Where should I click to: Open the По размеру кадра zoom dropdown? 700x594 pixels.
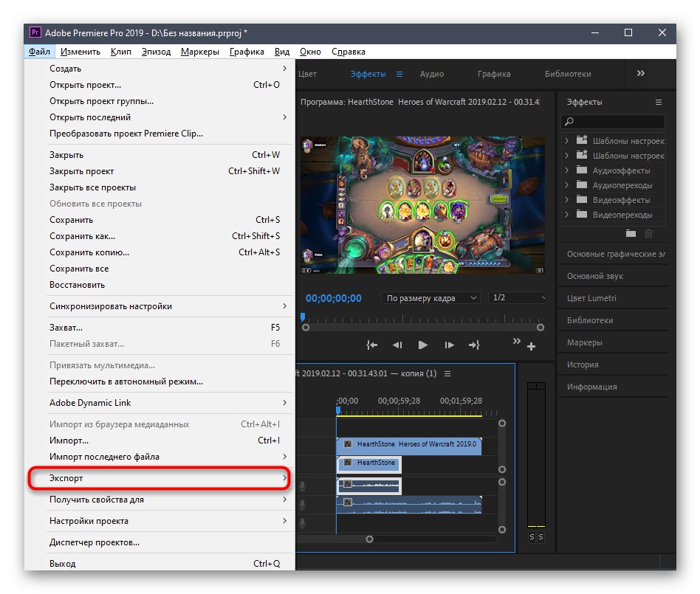431,298
